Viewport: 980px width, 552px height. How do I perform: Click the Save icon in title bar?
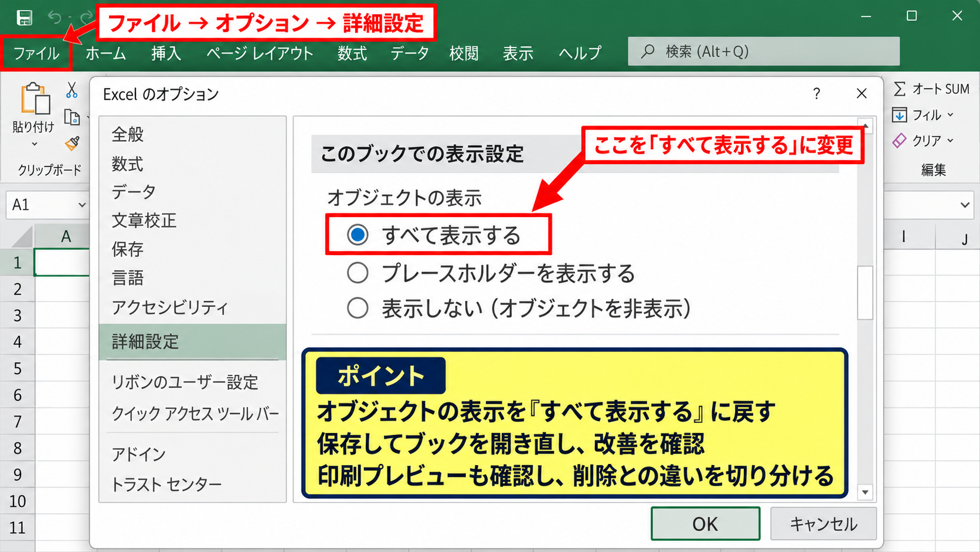[x=25, y=18]
